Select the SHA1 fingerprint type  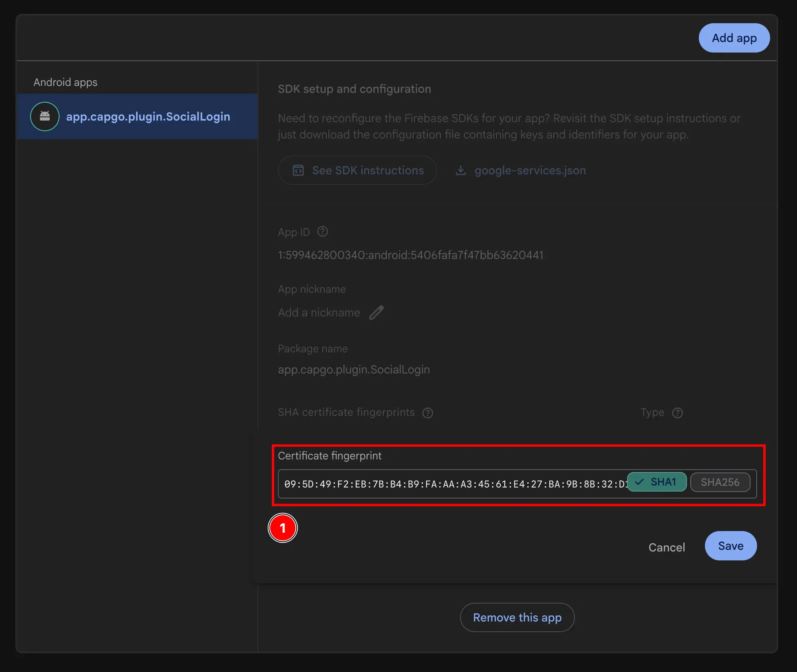656,482
